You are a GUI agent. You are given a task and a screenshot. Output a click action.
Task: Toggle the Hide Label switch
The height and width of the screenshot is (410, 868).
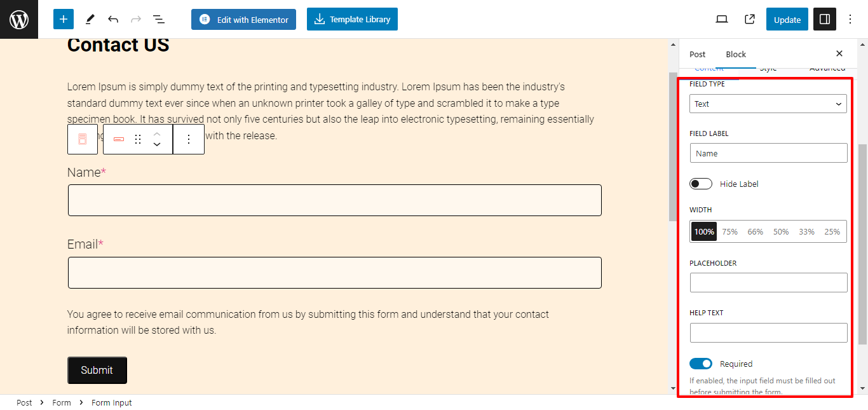coord(701,184)
